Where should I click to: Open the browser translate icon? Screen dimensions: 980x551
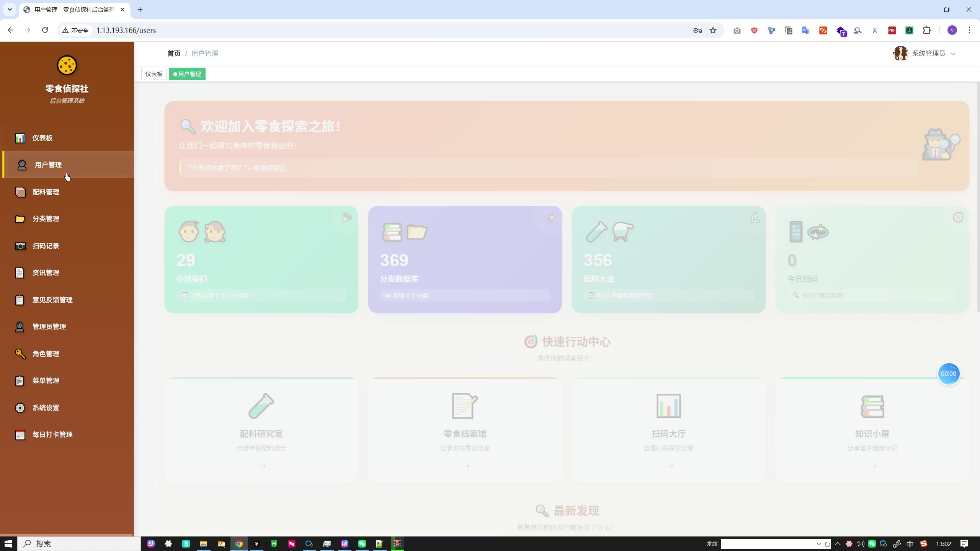805,30
